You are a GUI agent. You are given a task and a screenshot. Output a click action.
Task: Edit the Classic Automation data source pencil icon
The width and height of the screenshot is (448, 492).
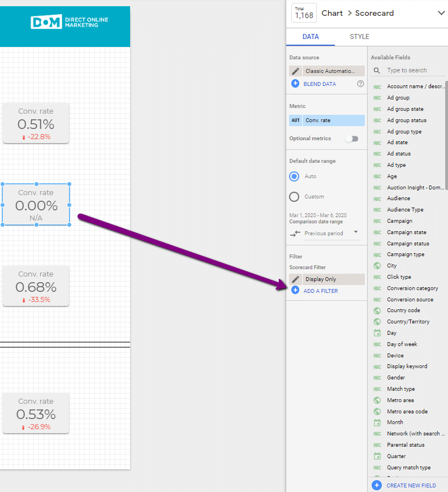(295, 71)
